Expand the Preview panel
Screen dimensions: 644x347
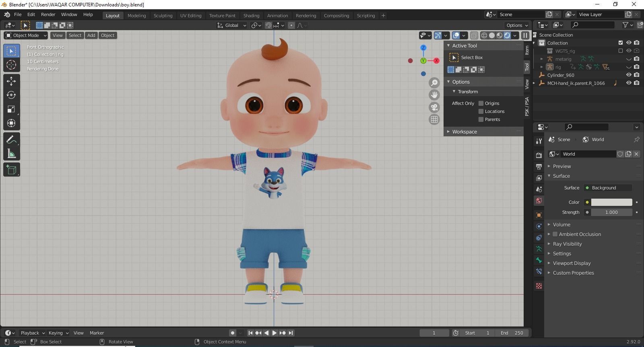561,166
